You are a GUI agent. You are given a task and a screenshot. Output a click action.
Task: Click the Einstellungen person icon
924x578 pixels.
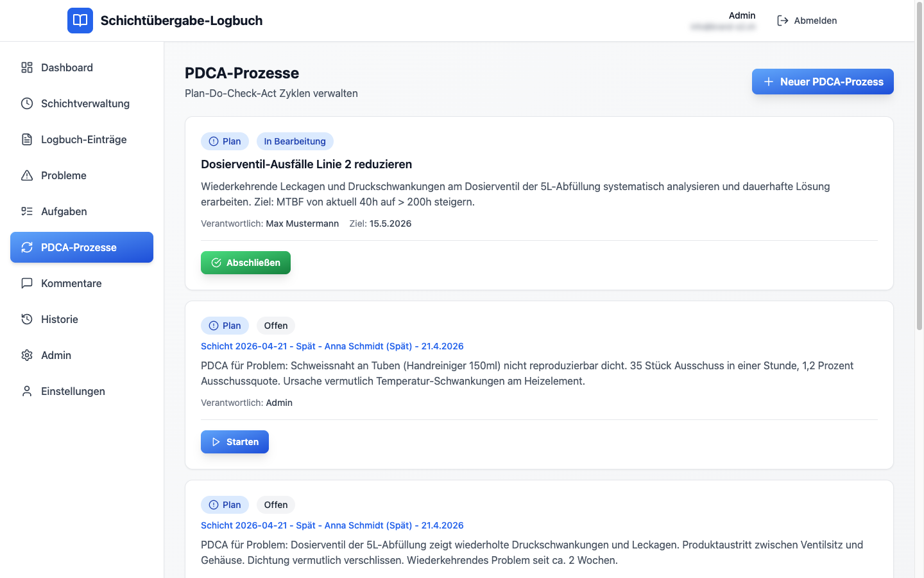pyautogui.click(x=27, y=391)
